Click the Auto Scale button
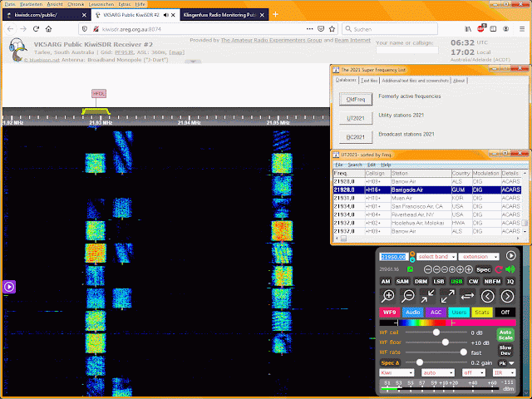 click(x=505, y=334)
